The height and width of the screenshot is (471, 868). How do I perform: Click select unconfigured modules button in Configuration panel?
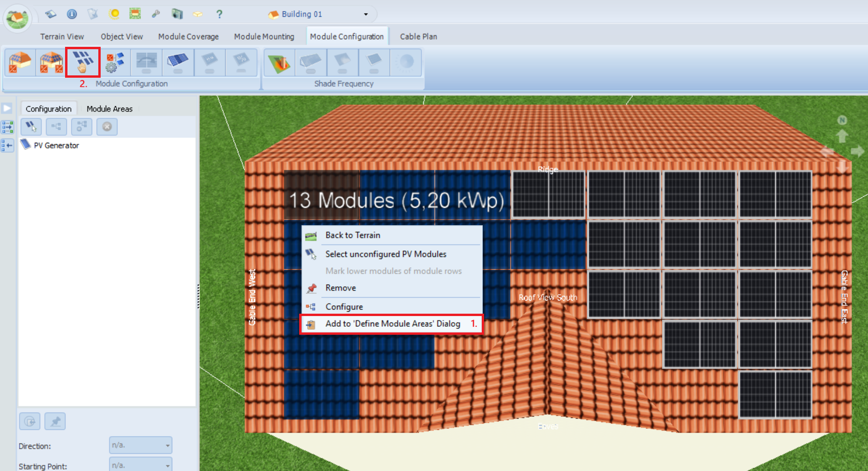pyautogui.click(x=31, y=126)
